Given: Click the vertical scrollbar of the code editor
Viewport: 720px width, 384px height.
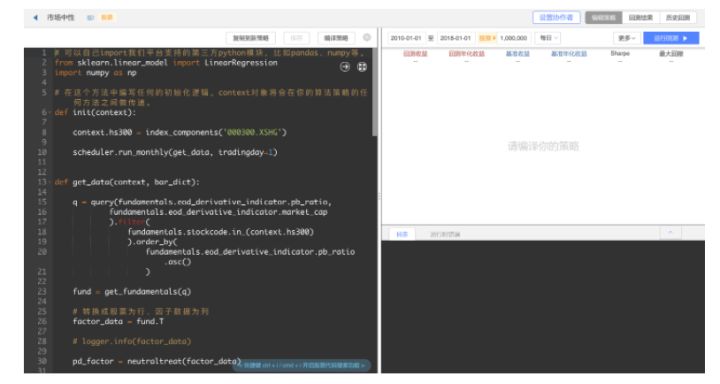Looking at the screenshot, I should (375, 92).
